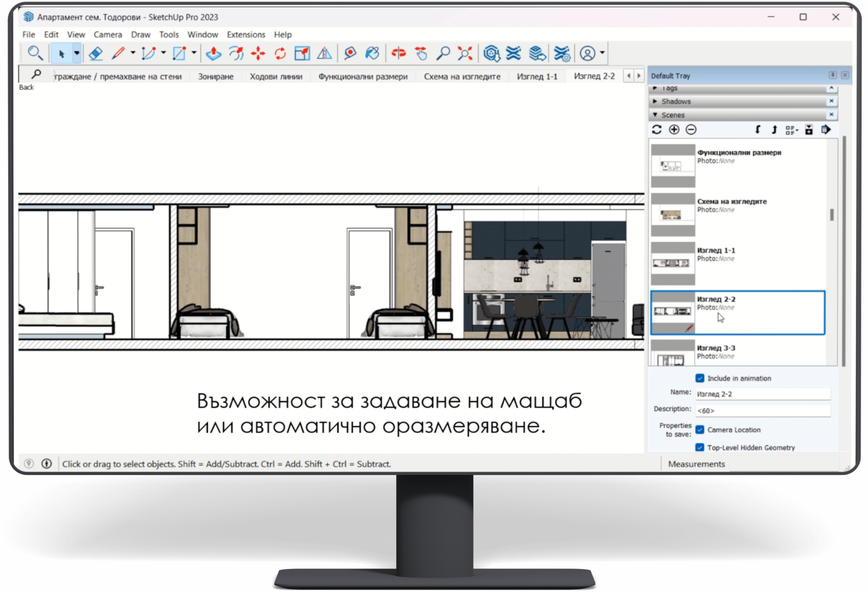Click the Orbit tool icon
The image size is (868, 592).
click(398, 54)
